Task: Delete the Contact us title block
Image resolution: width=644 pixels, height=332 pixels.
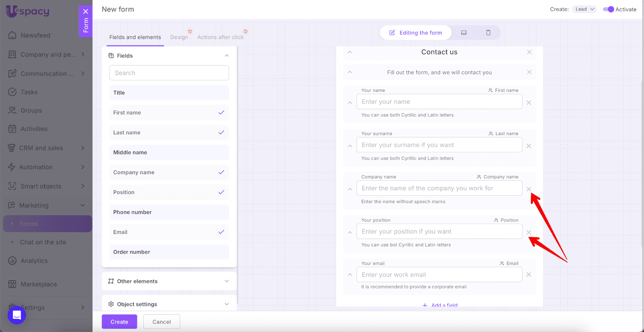Action: pyautogui.click(x=529, y=52)
